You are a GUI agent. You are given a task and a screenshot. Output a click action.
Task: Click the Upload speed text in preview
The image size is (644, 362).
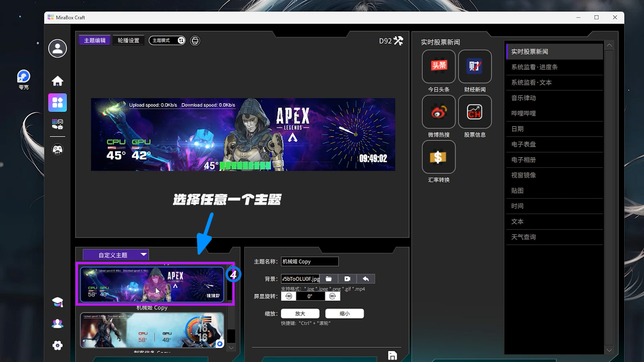(153, 105)
